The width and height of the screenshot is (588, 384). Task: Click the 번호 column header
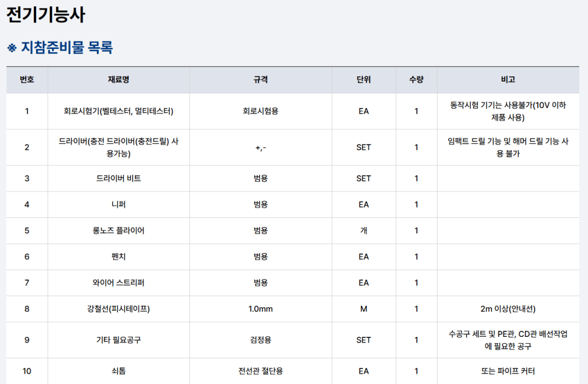coord(27,79)
